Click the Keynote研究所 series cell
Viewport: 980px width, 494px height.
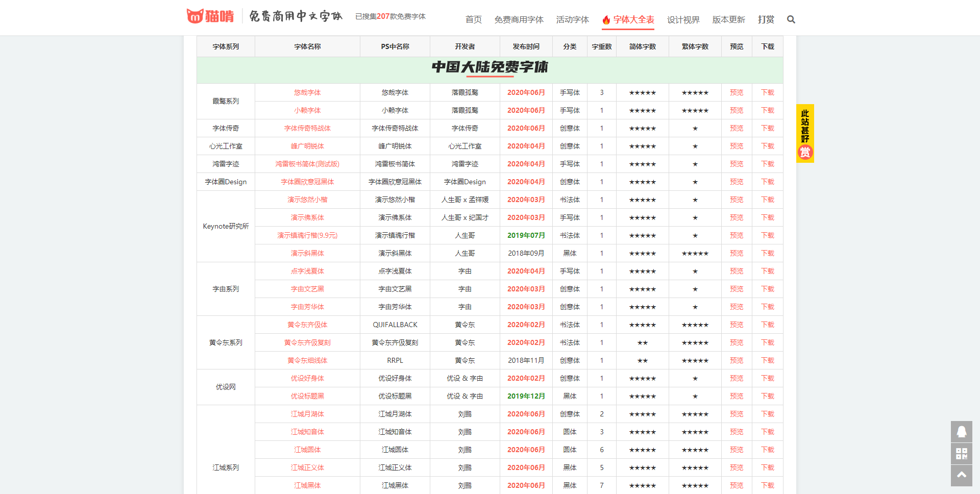[x=226, y=226]
